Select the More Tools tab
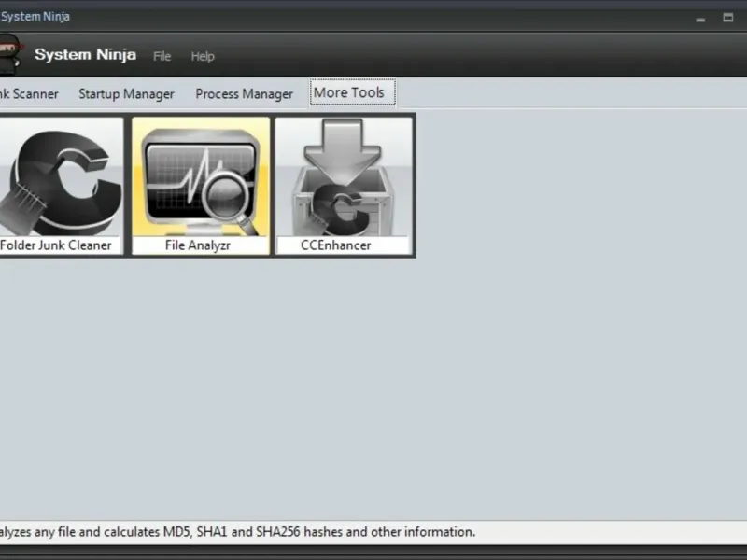 [x=353, y=92]
